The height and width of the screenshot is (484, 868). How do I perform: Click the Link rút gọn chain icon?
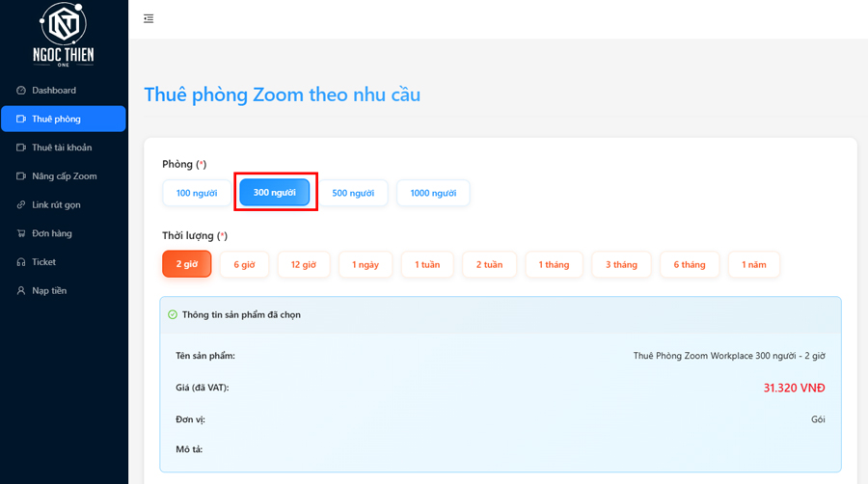point(21,204)
